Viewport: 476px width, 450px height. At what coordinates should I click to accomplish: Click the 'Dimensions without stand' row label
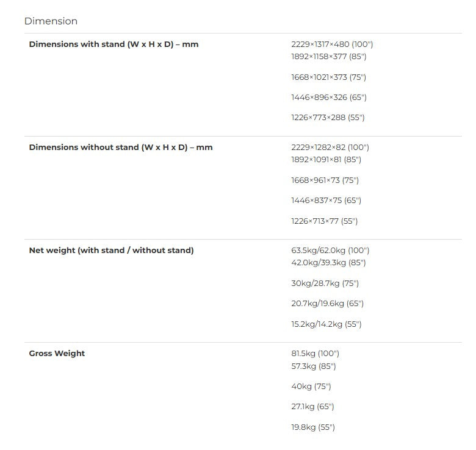[x=121, y=148]
